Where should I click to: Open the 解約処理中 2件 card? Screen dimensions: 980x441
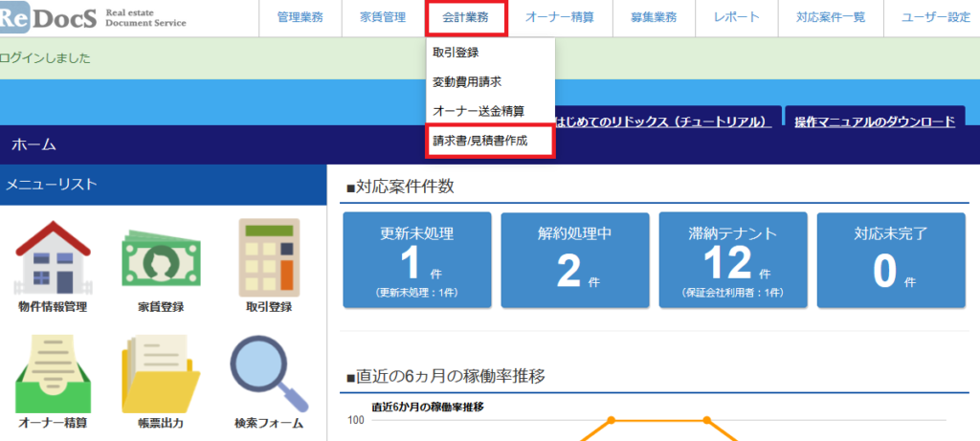pyautogui.click(x=575, y=260)
